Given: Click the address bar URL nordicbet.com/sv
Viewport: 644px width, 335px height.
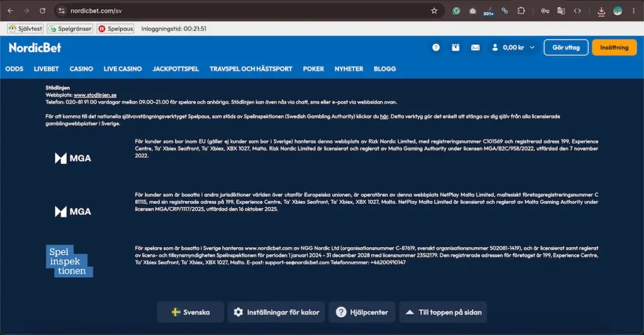Looking at the screenshot, I should (x=96, y=11).
